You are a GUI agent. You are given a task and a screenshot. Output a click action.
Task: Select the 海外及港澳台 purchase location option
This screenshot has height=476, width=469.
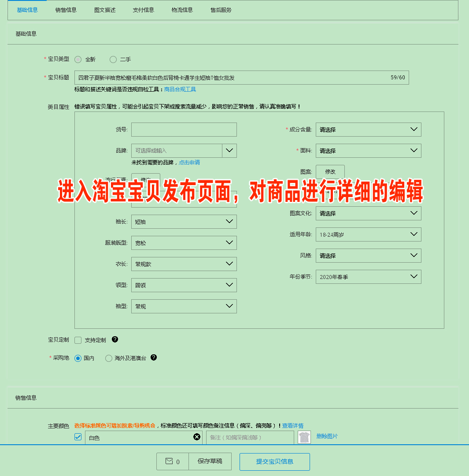pos(109,358)
